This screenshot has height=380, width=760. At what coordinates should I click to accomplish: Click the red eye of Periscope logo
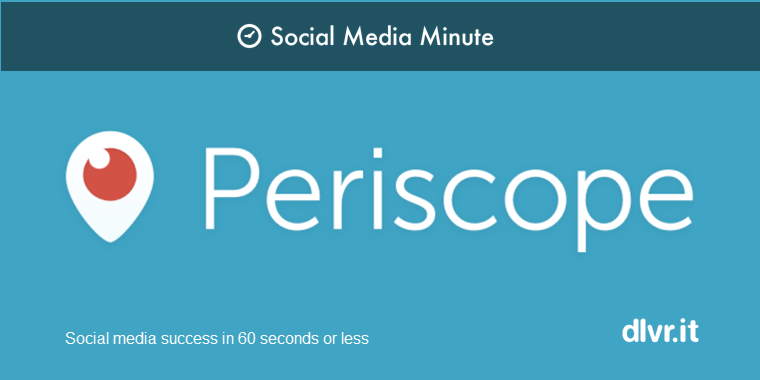tap(110, 174)
